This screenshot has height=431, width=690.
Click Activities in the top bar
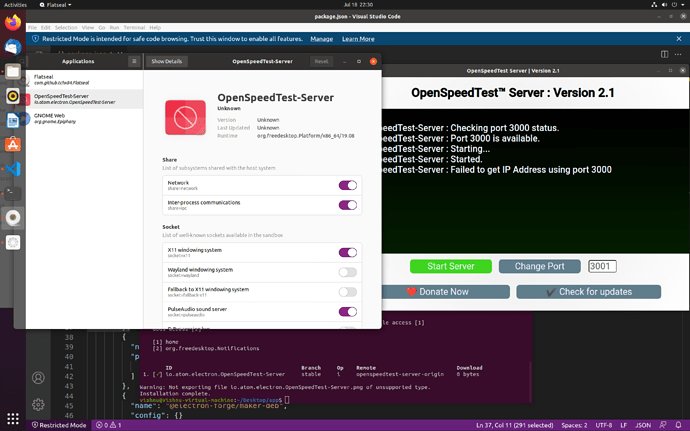(x=15, y=5)
